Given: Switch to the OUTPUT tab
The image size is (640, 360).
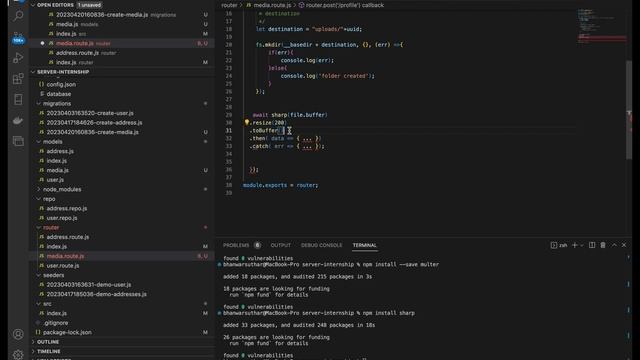Looking at the screenshot, I should (x=281, y=245).
